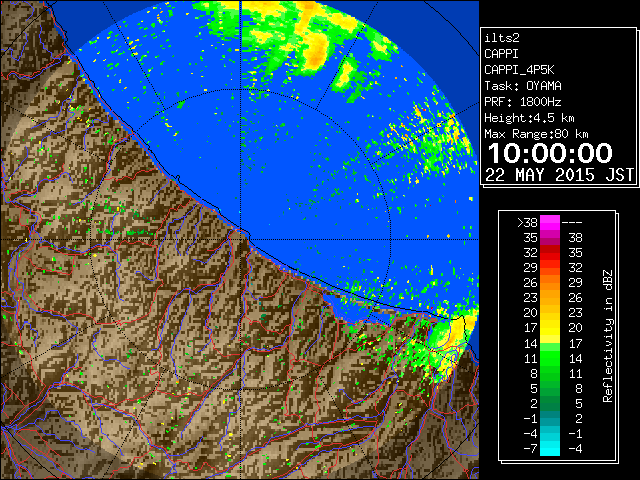Select the Height:4.5 km line
Screen dimensions: 640x480
529,118
